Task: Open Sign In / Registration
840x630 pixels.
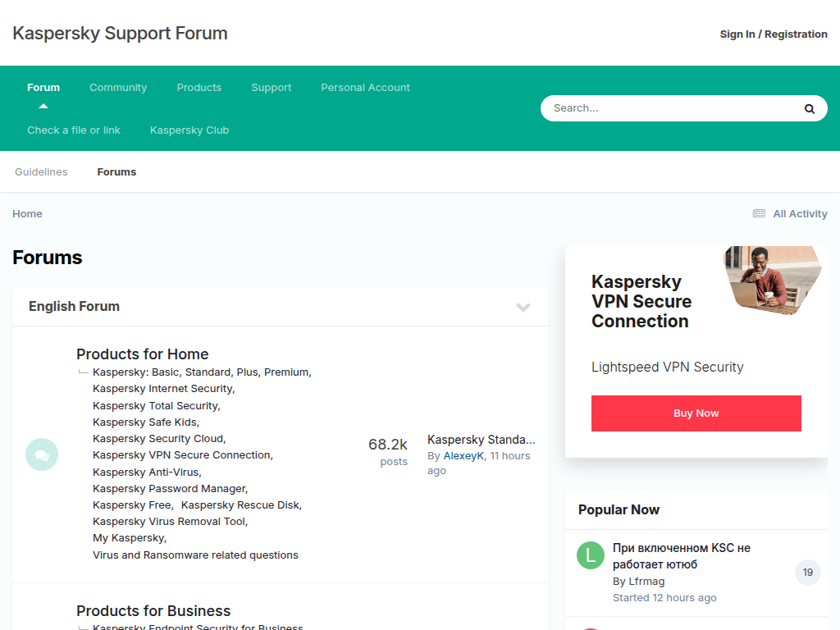Action: point(773,34)
